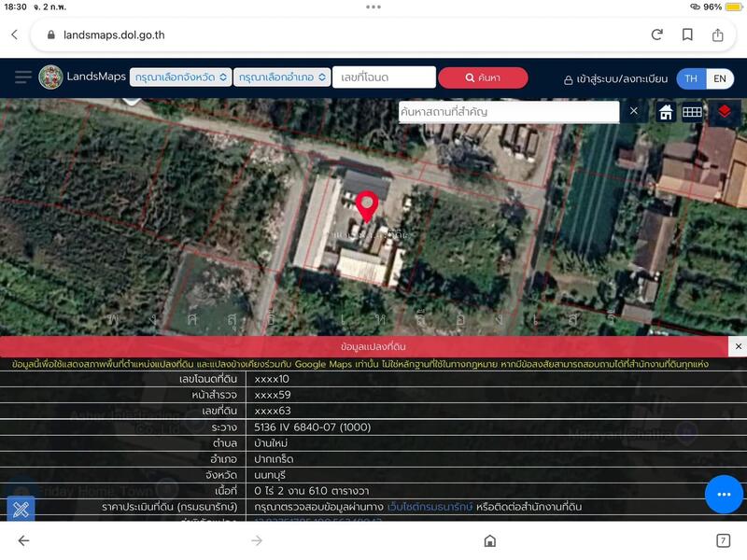Close the land parcel information panel
The width and height of the screenshot is (747, 560).
(739, 346)
